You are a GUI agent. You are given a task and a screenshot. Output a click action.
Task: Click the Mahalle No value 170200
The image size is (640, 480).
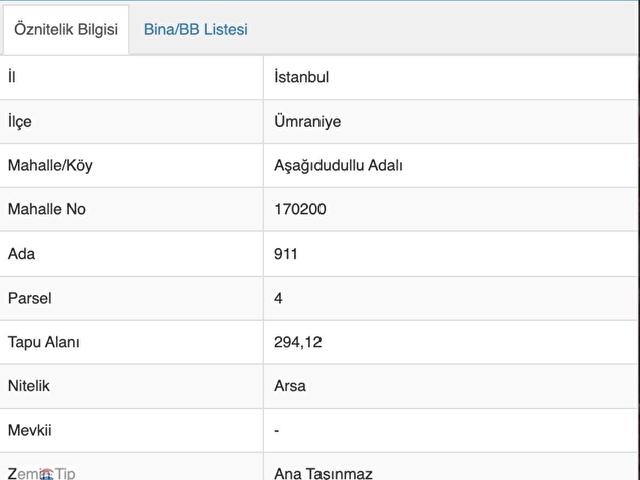point(300,210)
